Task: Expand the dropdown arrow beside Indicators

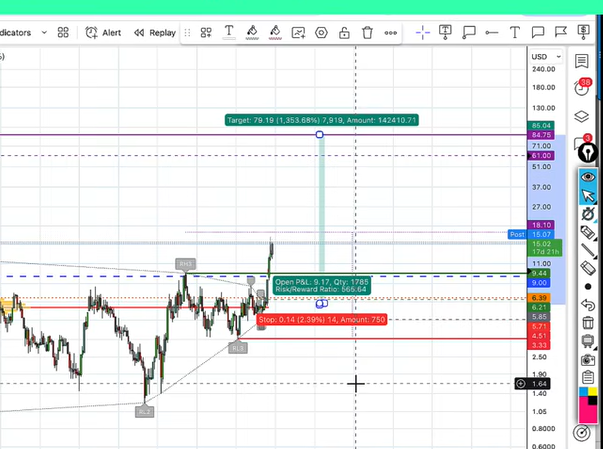Action: [x=44, y=33]
